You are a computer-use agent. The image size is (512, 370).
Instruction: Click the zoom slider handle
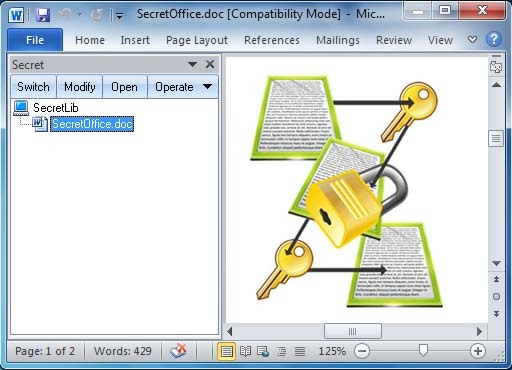click(423, 350)
